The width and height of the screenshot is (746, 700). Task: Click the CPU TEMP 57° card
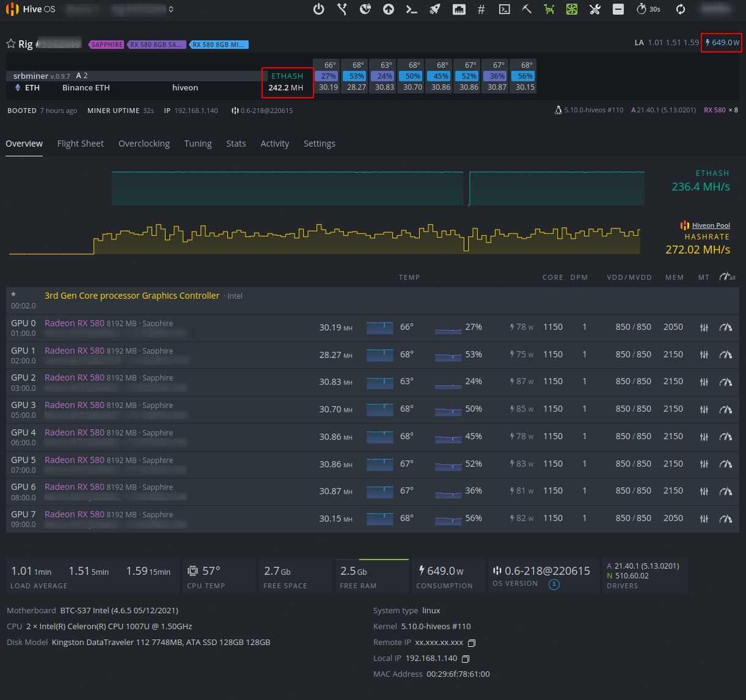(x=219, y=576)
